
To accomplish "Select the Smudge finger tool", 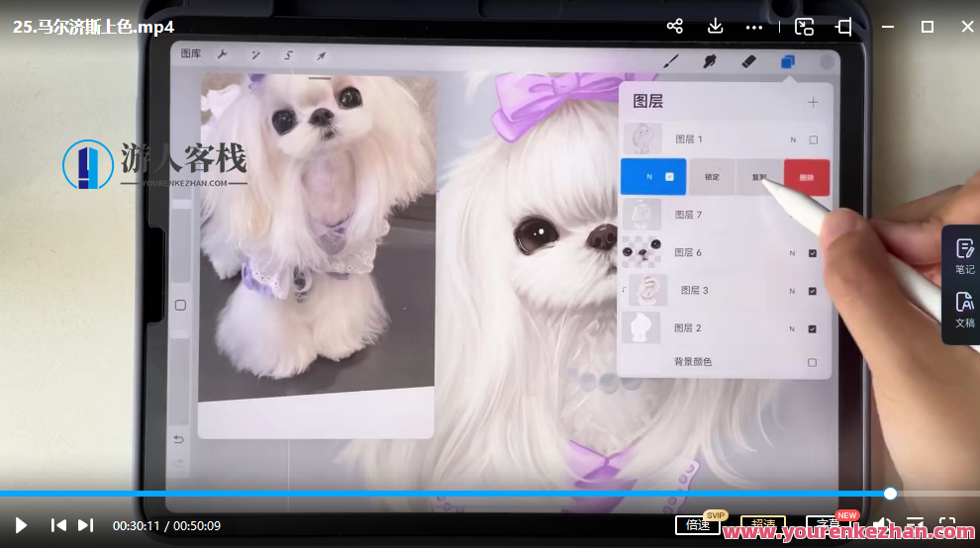I will tap(710, 60).
